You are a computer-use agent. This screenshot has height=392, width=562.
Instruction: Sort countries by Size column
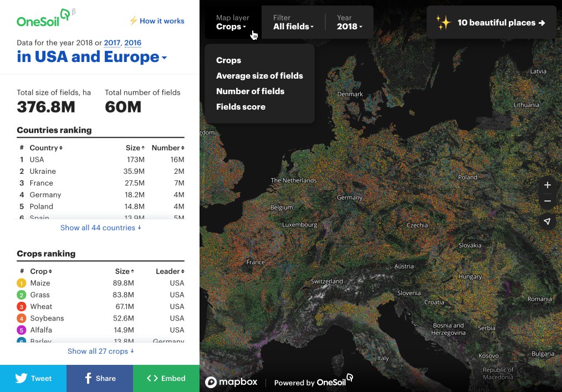click(x=135, y=148)
